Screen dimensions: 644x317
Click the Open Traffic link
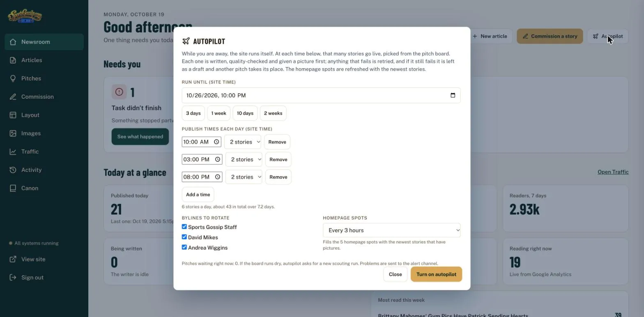point(613,172)
